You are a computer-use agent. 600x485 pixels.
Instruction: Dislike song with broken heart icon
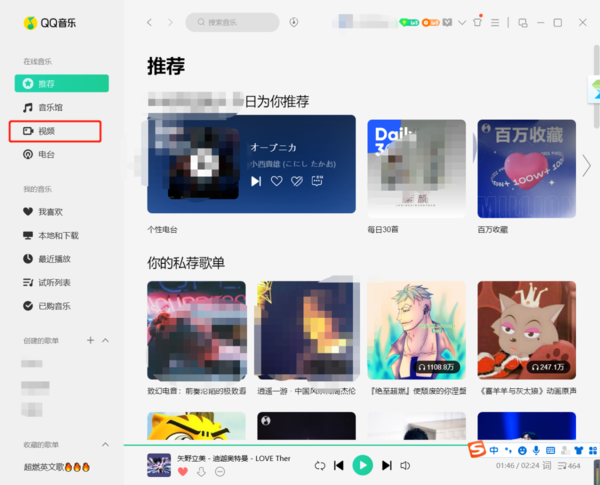(x=297, y=181)
